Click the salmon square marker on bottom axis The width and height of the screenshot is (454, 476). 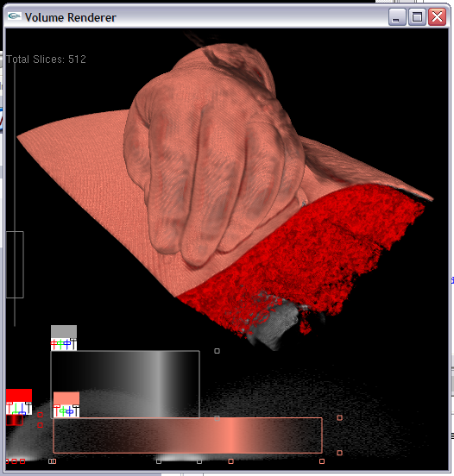[x=231, y=461]
